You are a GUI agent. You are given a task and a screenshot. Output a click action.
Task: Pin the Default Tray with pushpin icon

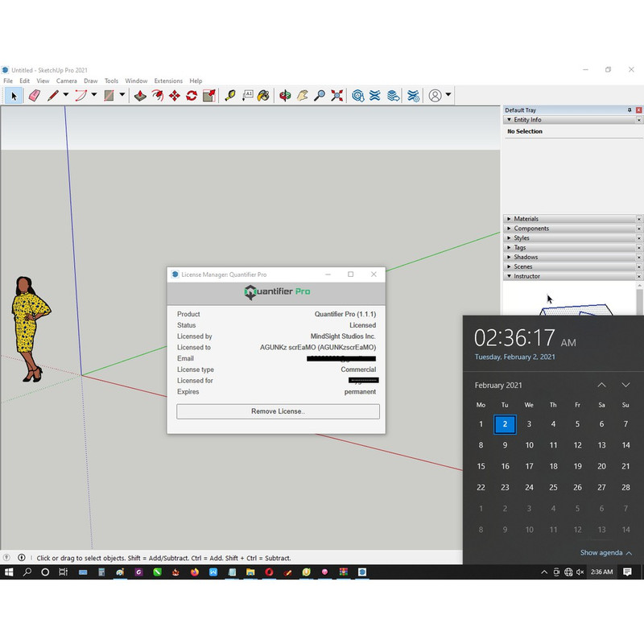point(630,109)
